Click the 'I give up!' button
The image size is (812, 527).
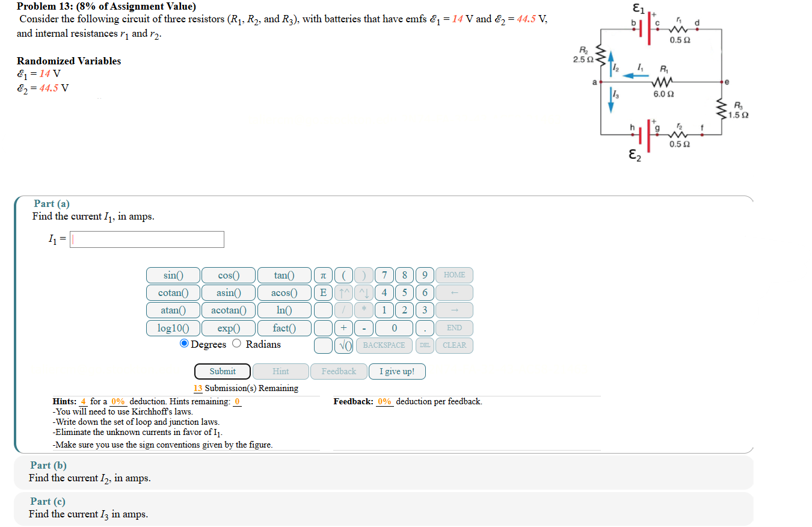(397, 371)
